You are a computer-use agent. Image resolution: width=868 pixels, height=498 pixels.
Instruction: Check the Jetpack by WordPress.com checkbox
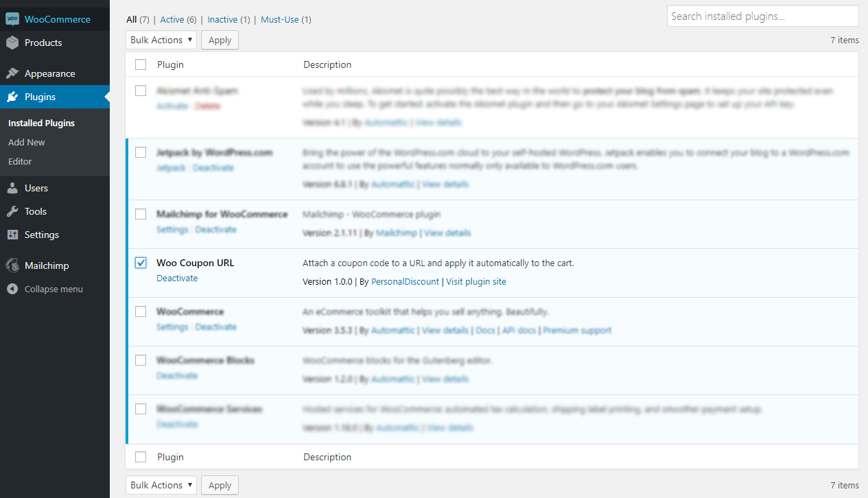[141, 152]
